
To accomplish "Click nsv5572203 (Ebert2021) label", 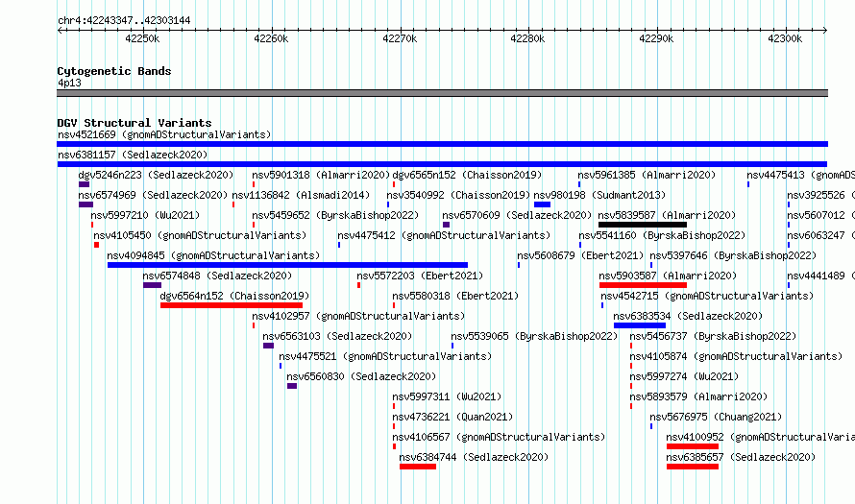I will pos(421,276).
